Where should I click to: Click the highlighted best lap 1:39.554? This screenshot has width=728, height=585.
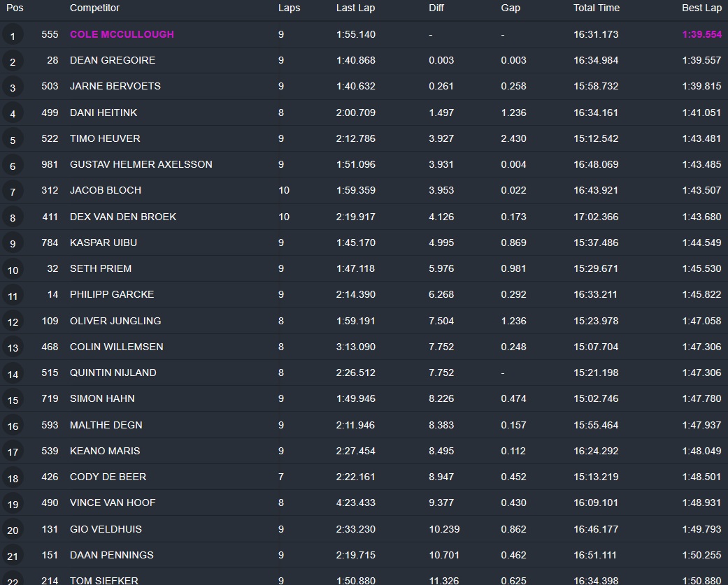(701, 34)
